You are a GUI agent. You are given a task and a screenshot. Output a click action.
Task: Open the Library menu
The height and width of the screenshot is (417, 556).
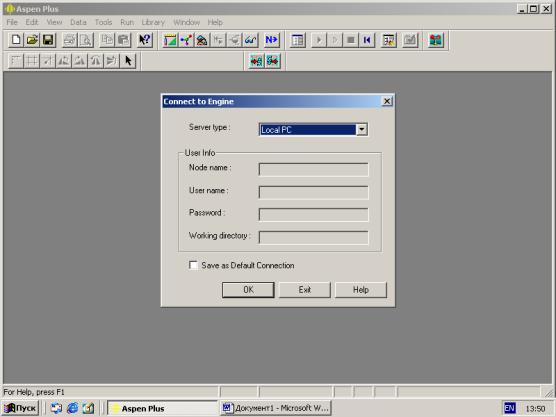coord(153,22)
